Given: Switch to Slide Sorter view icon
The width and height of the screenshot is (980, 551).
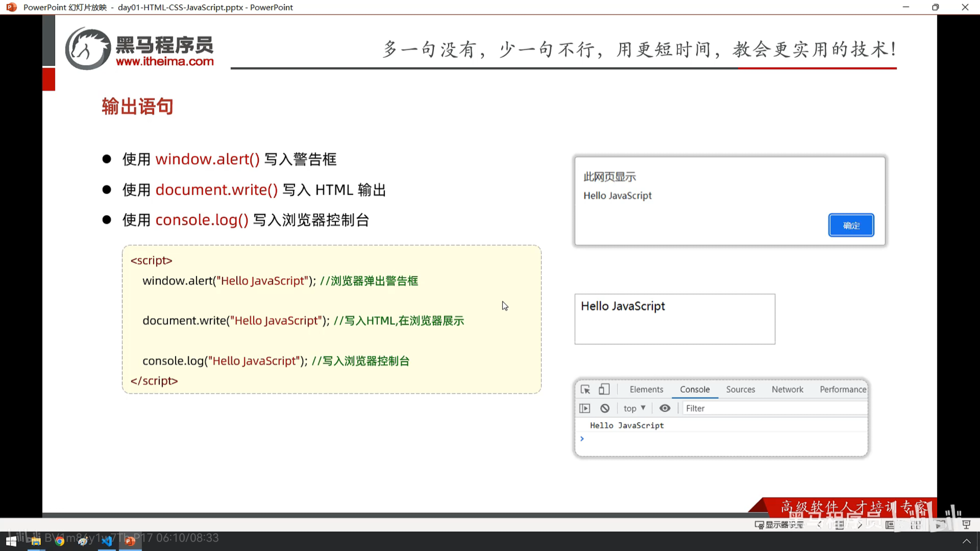Looking at the screenshot, I should click(916, 525).
